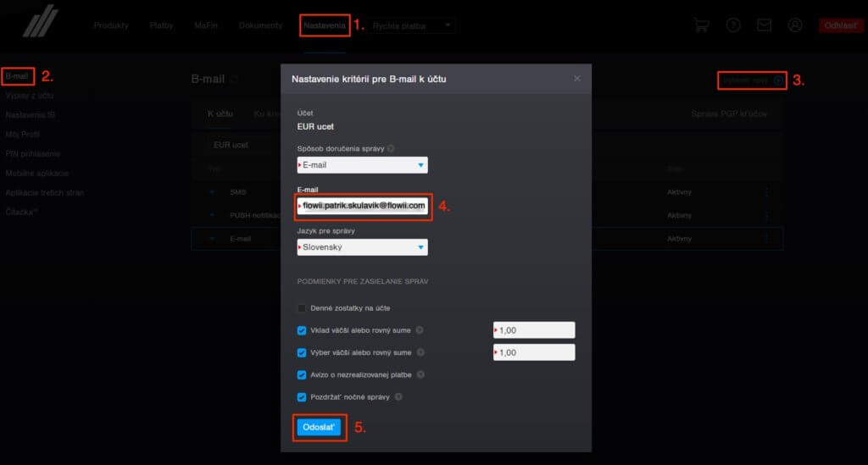This screenshot has width=868, height=465.
Task: Show info for Pozdržať nočné správy
Action: click(398, 396)
